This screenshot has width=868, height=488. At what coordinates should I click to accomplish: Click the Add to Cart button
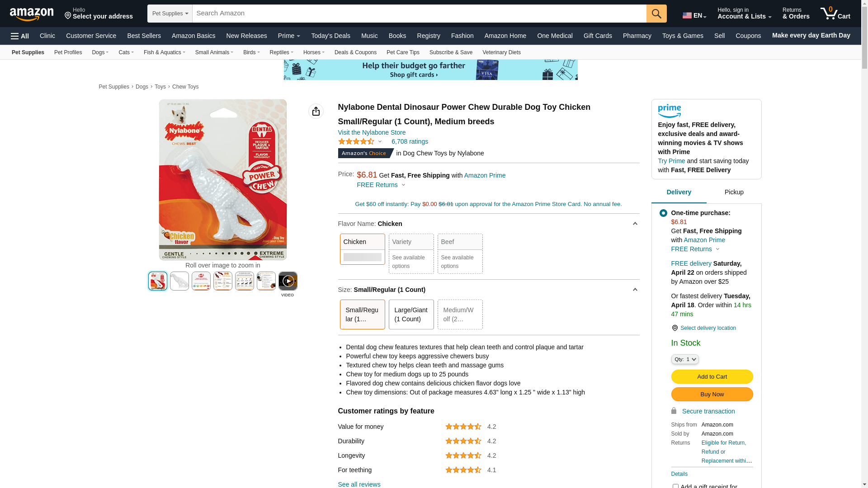point(712,377)
